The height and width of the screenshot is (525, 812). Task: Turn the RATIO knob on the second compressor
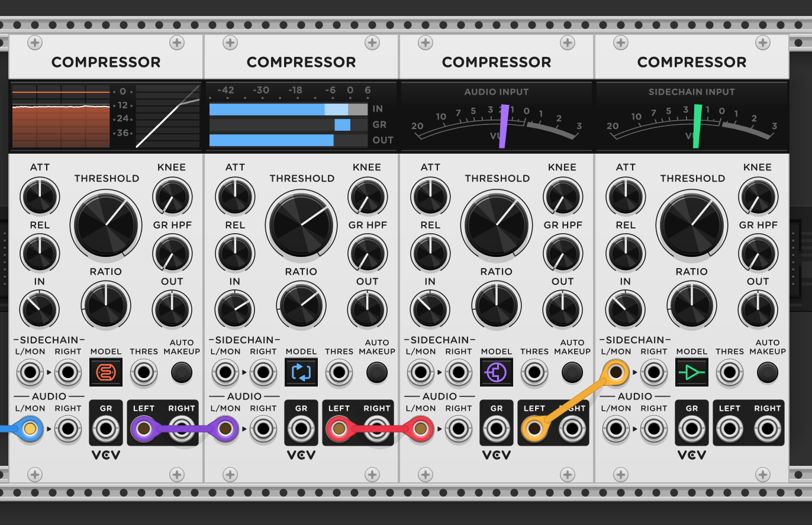click(x=301, y=305)
